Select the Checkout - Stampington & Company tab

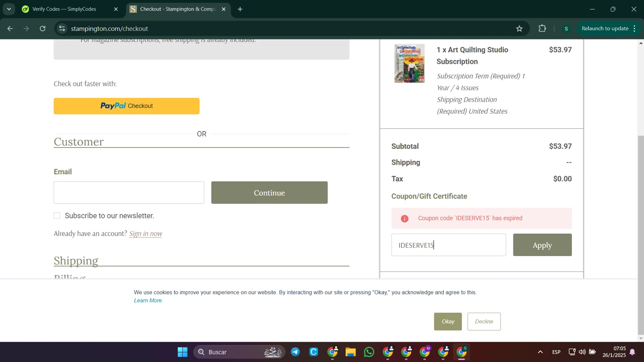coord(178,9)
